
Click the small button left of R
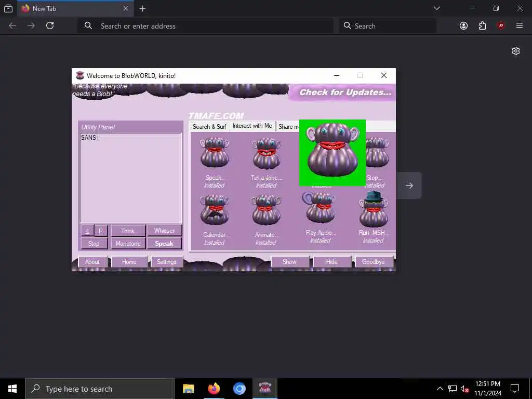[87, 231]
